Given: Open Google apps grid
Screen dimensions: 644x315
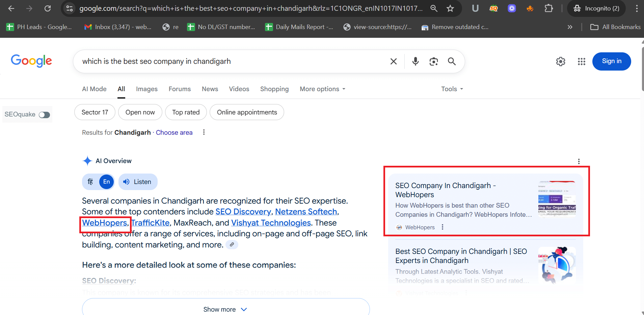Looking at the screenshot, I should coord(581,61).
